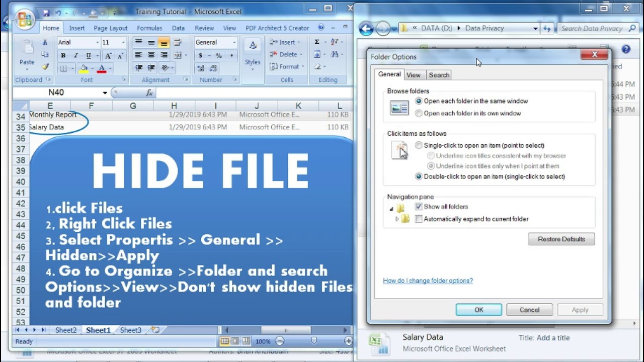Click Restore Defaults button
Viewport: 644px width, 362px height.
pyautogui.click(x=561, y=239)
